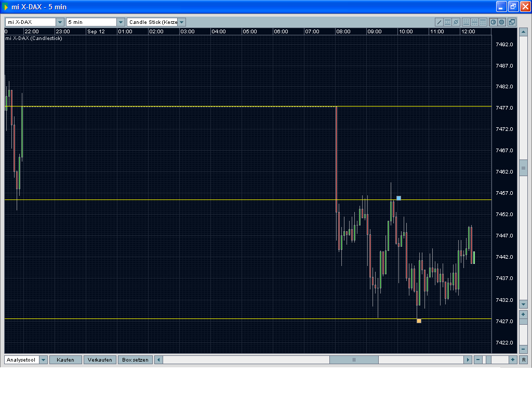The image size is (532, 399).
Task: Toggle the fully shaded octagon display mode
Action: 501,22
